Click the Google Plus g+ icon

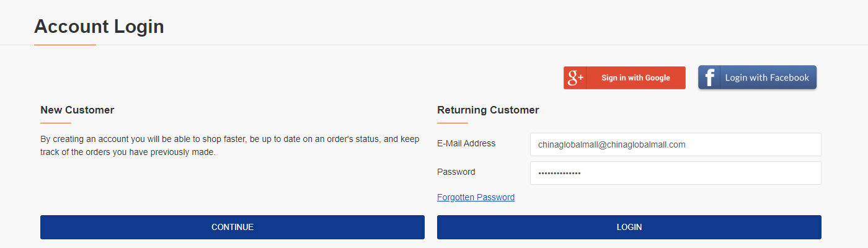[x=575, y=77]
